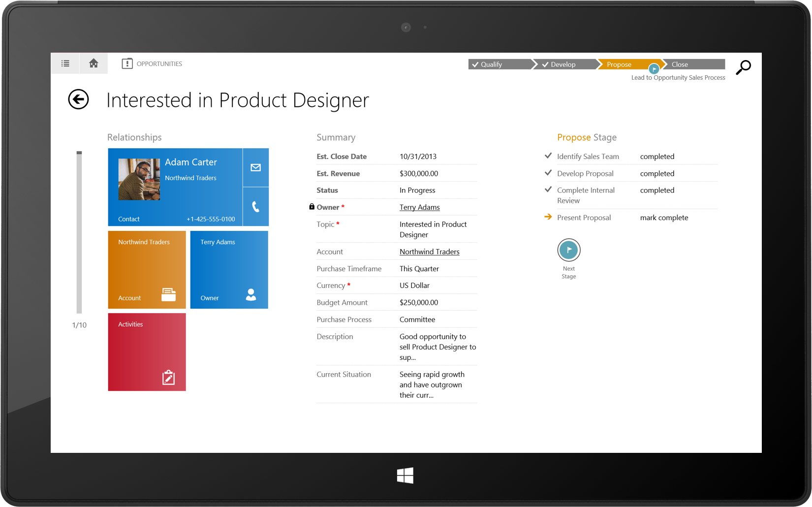
Task: Click the Propose stage flag marker
Action: coord(654,69)
